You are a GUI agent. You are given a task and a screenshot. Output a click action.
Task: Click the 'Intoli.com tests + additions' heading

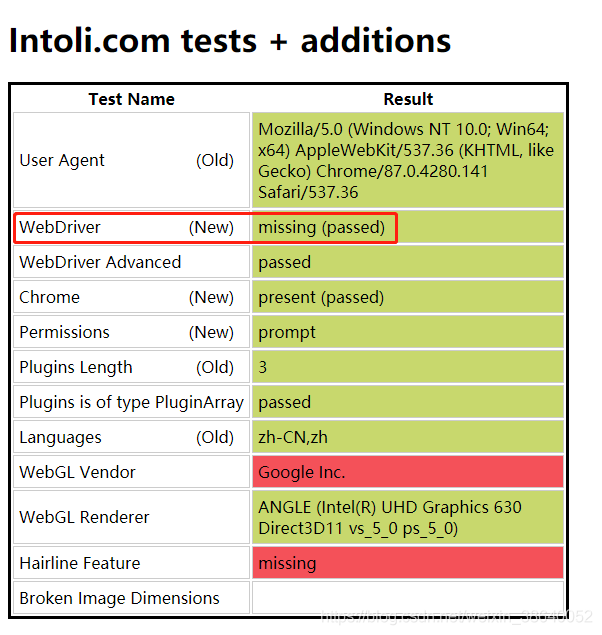click(x=230, y=40)
